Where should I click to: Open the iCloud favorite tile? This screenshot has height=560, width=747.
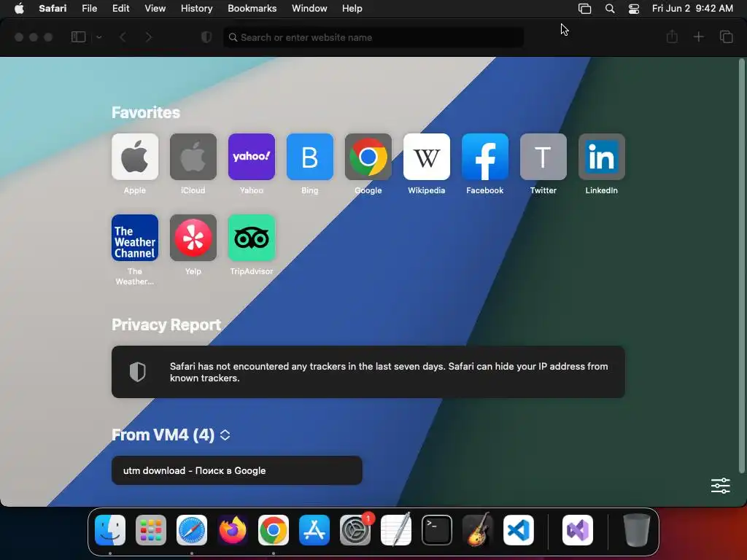click(193, 157)
